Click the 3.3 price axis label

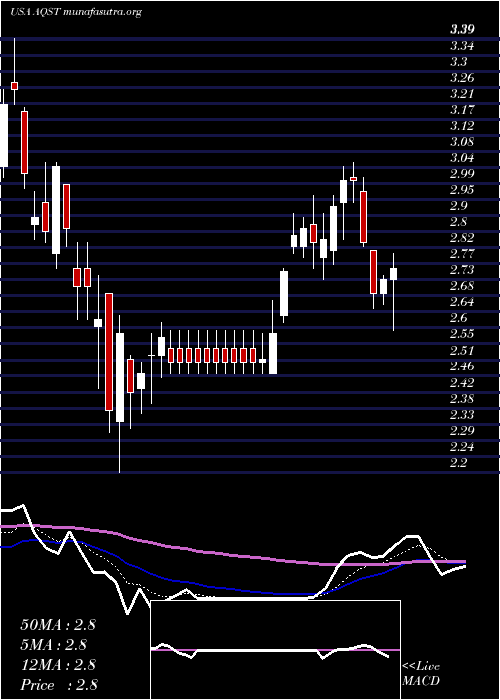pyautogui.click(x=459, y=62)
